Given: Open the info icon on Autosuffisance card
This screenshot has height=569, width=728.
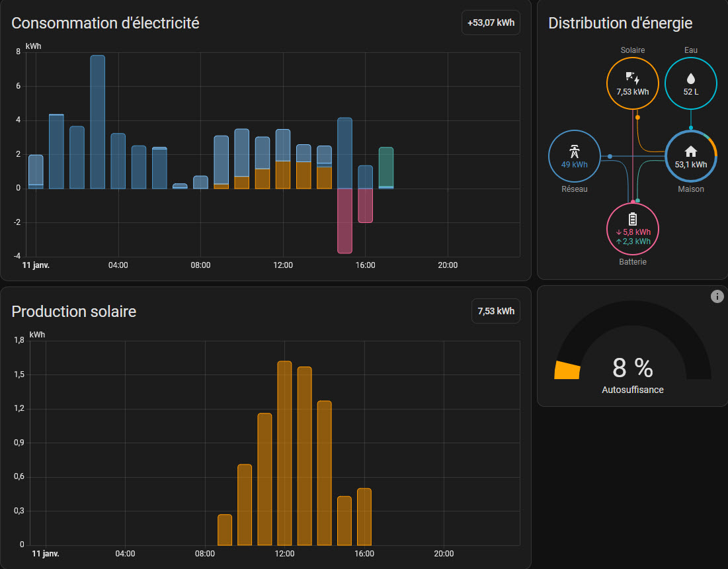Looking at the screenshot, I should [x=717, y=296].
